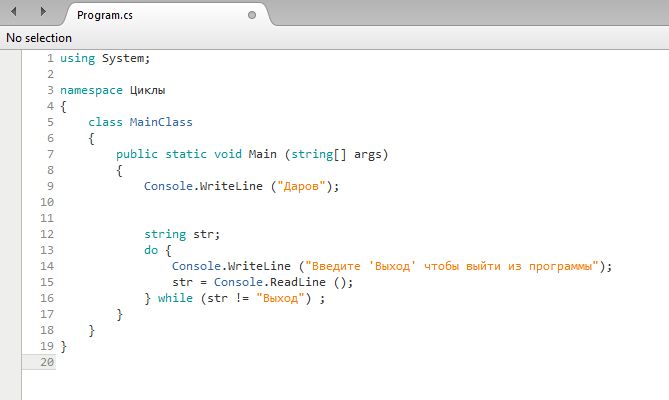Image resolution: width=669 pixels, height=400 pixels.
Task: Click line number 20 in the gutter
Action: (x=47, y=362)
